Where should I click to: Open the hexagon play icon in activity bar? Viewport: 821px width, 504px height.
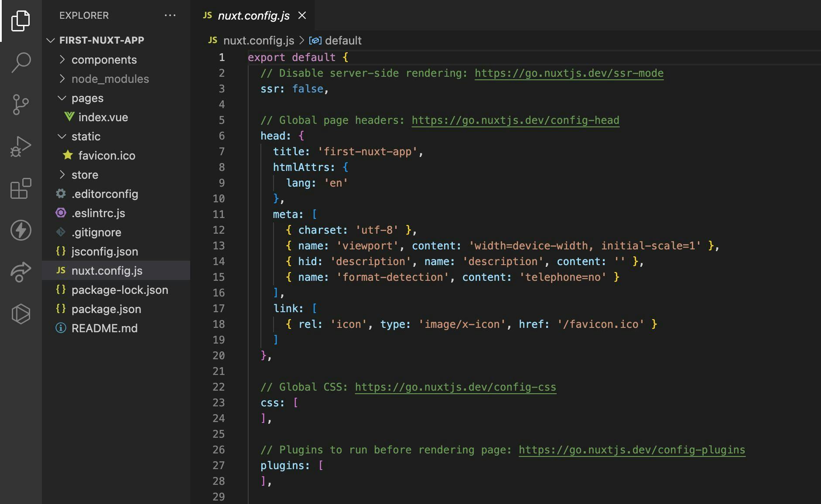(x=21, y=314)
